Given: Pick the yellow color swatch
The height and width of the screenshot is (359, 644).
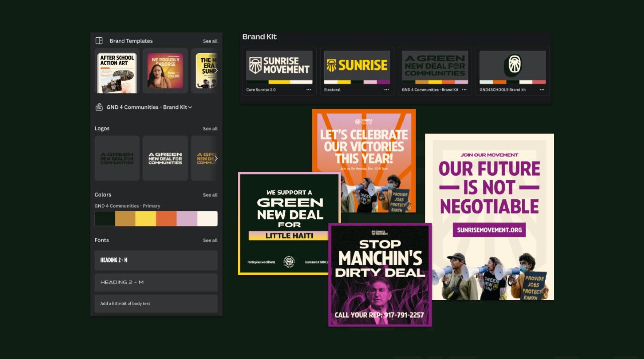Looking at the screenshot, I should point(146,219).
